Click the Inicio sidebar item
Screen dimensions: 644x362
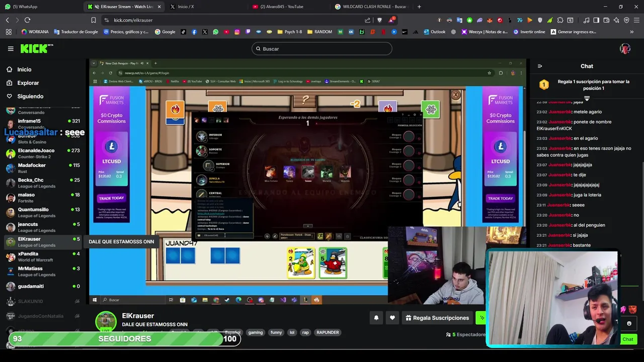[x=24, y=69]
